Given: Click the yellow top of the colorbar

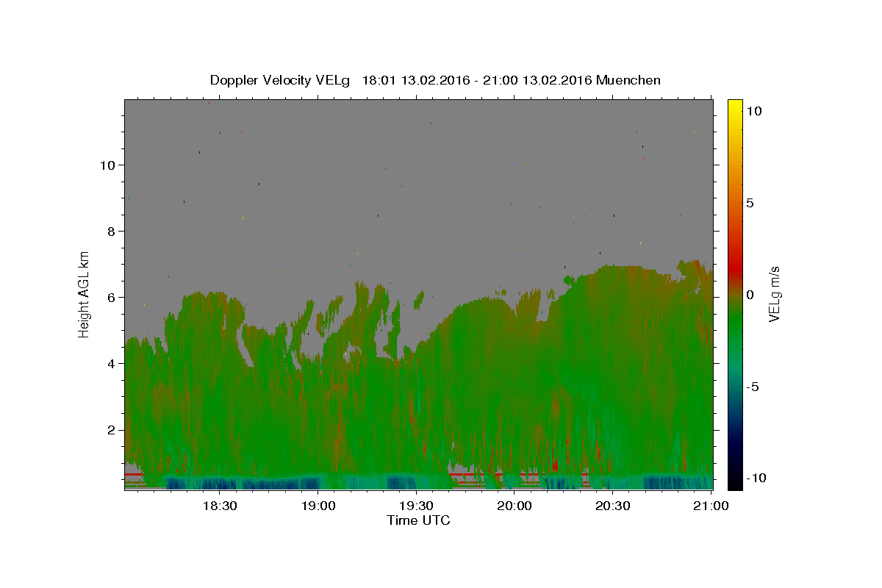Looking at the screenshot, I should click(734, 104).
